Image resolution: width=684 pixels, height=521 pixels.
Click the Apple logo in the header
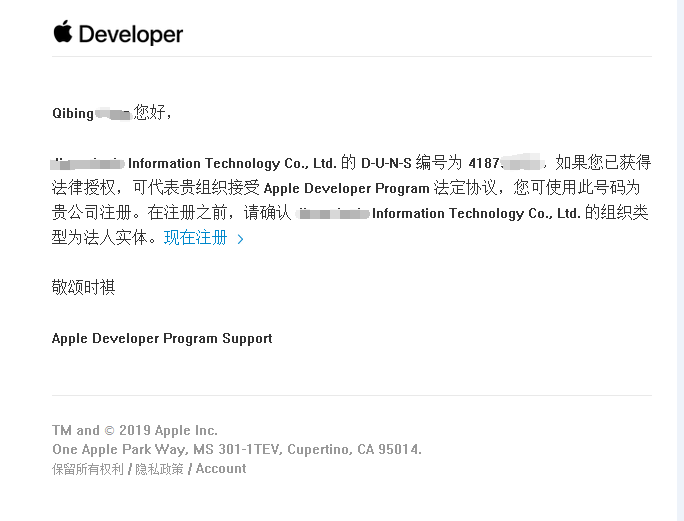point(63,32)
